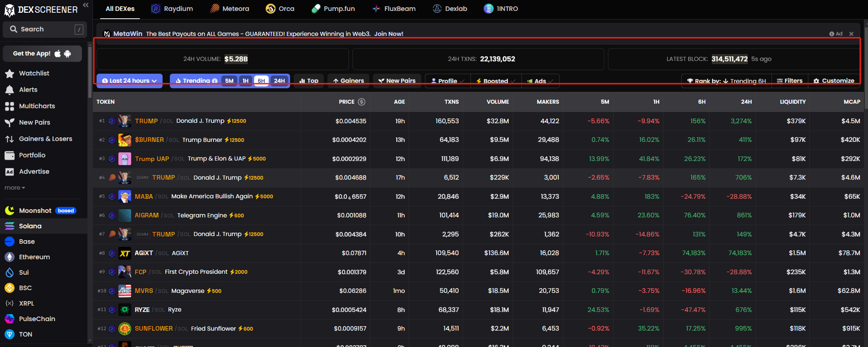Select XRPL chain icon

(x=10, y=303)
